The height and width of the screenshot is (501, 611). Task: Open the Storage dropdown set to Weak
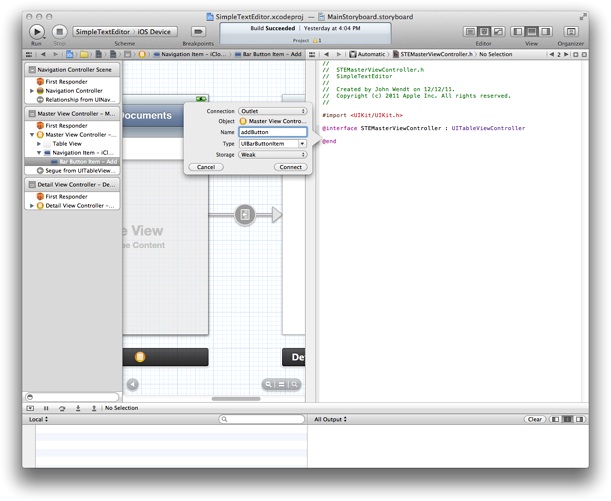pos(272,155)
